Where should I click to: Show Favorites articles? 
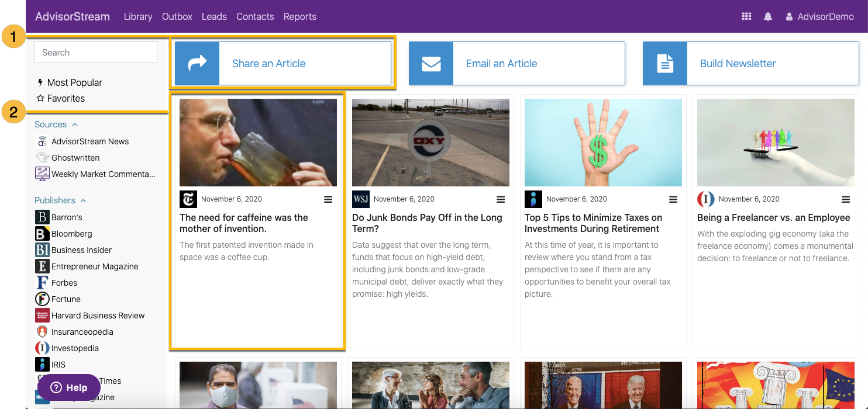61,98
